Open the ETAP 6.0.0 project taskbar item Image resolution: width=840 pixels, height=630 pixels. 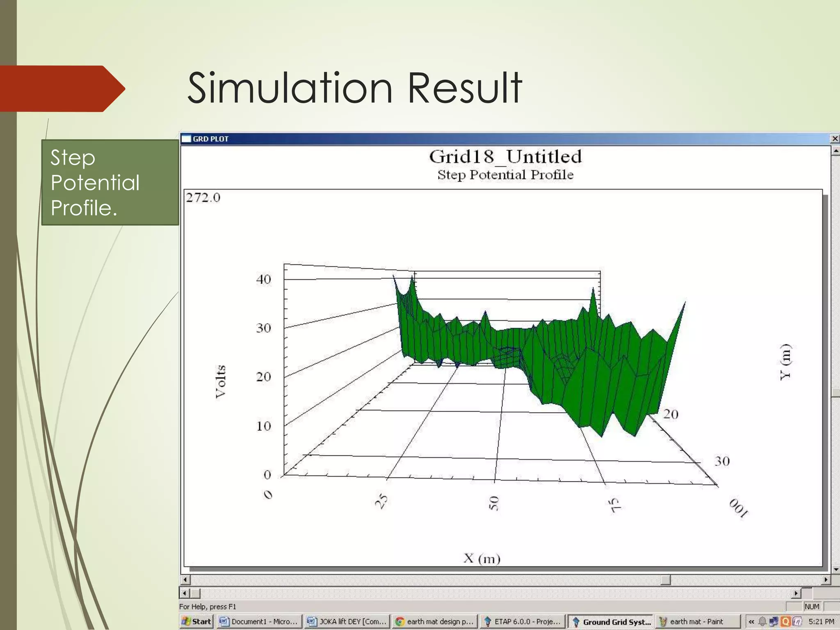tap(523, 621)
